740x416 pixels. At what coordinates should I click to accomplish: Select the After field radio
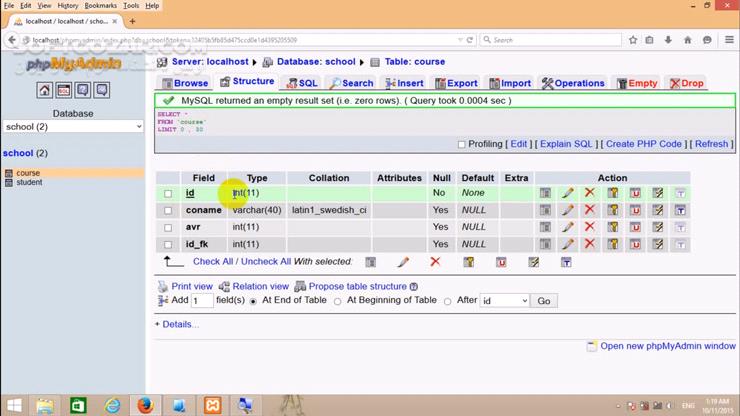coord(447,301)
